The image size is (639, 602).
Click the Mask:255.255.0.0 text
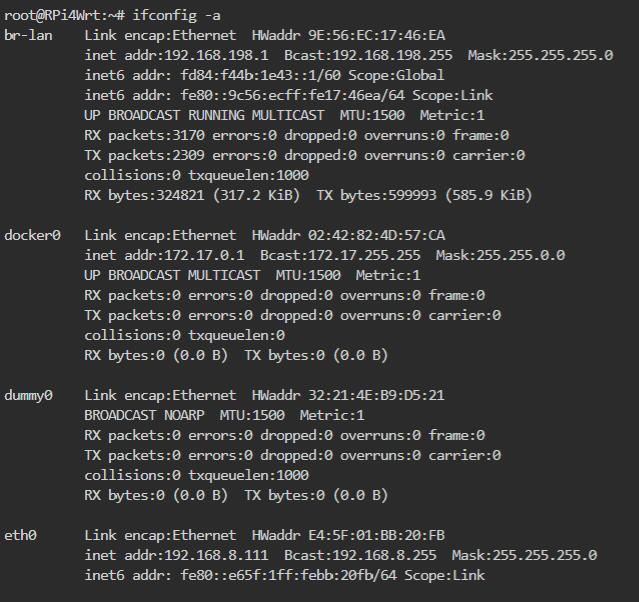click(x=500, y=255)
